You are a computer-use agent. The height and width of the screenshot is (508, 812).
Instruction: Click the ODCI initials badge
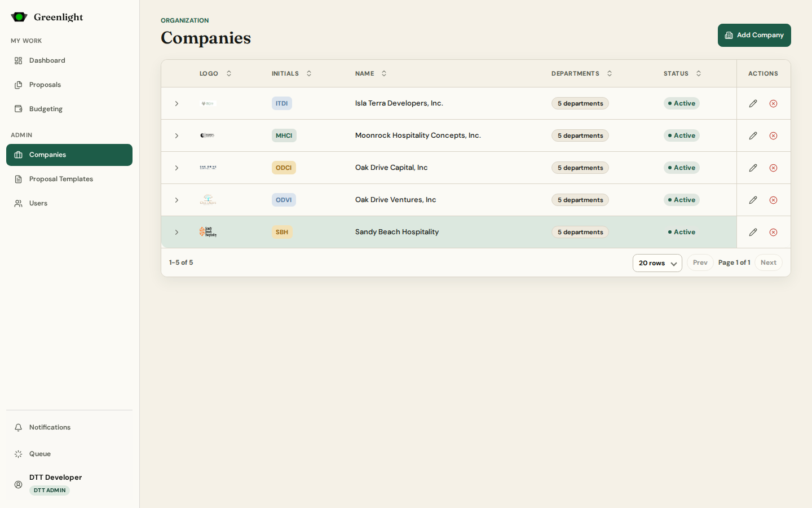(x=284, y=168)
